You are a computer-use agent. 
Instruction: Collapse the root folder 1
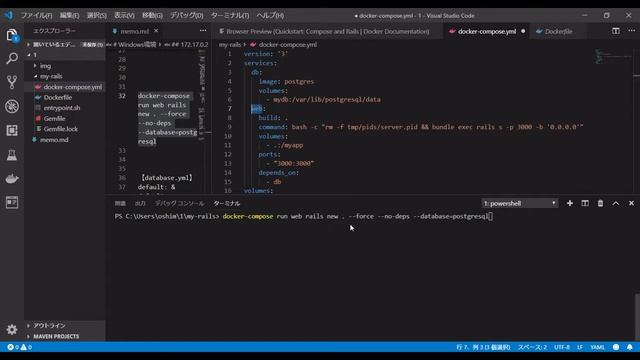[64, 55]
